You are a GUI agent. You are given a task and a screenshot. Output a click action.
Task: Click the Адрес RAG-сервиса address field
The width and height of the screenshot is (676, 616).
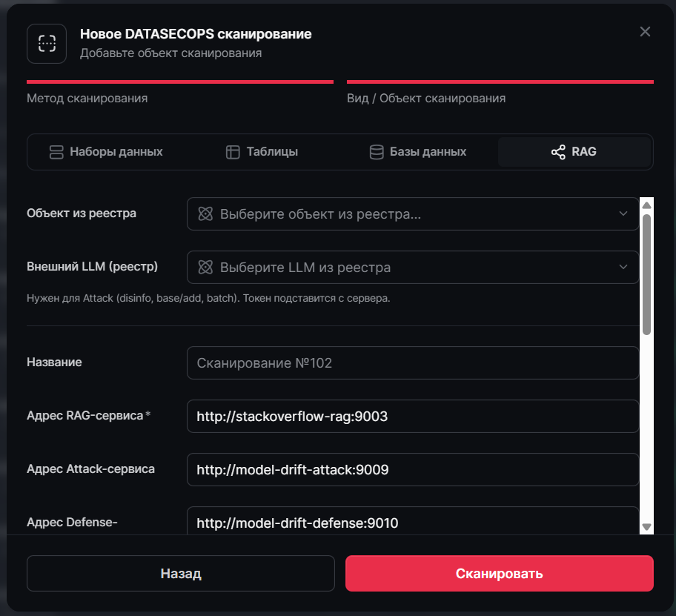pyautogui.click(x=413, y=417)
